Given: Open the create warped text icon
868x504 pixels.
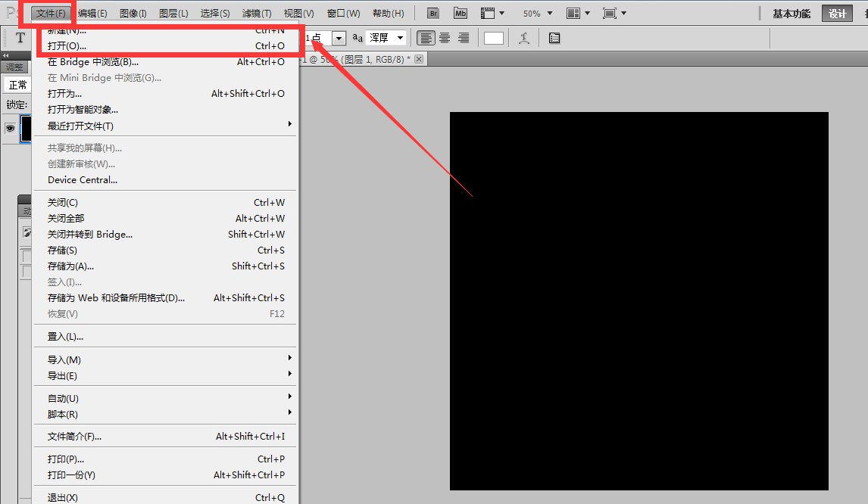Looking at the screenshot, I should coord(523,38).
